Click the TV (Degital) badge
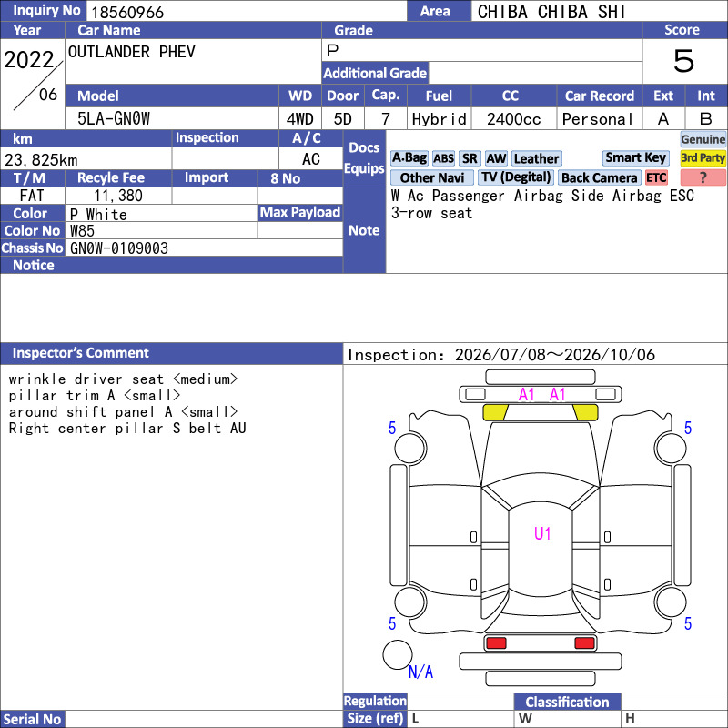 [516, 177]
